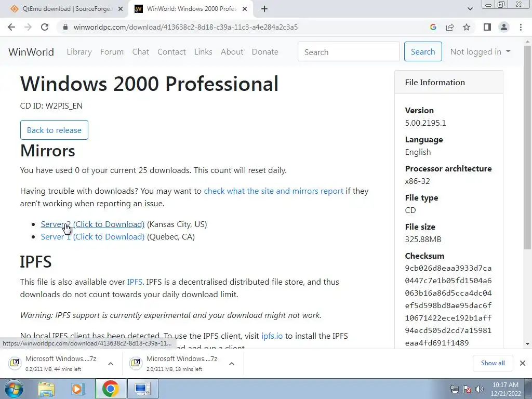
Task: Follow the check what the site and mirrors report link
Action: [273, 191]
